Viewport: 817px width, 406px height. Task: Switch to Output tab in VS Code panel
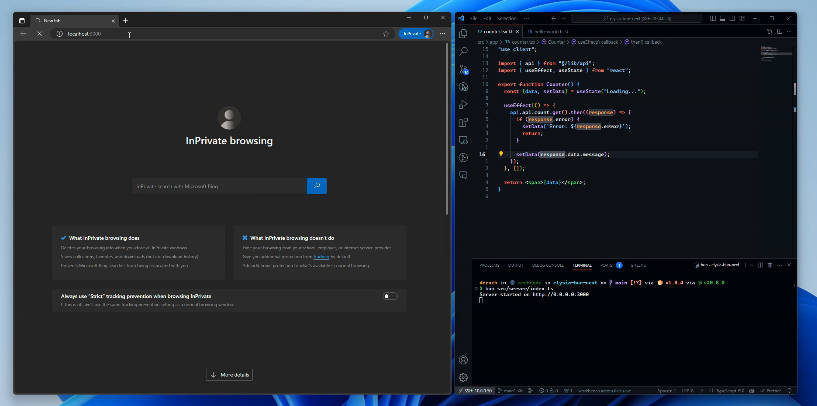click(515, 265)
